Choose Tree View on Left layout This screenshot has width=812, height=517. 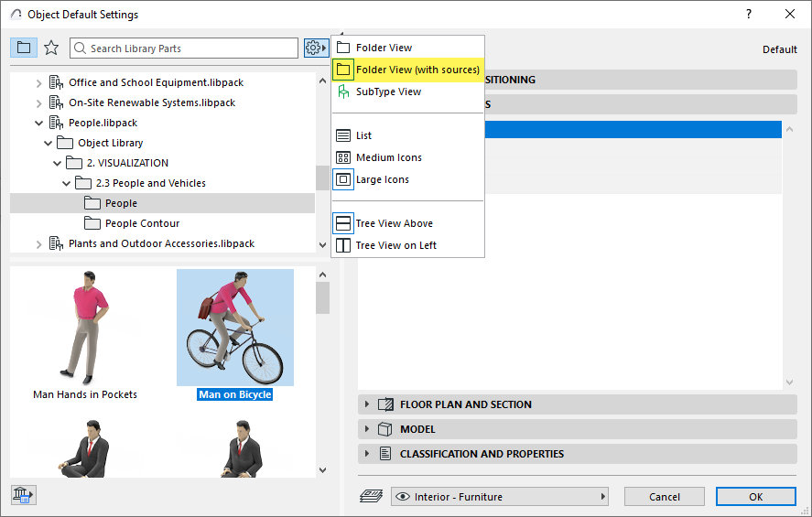(395, 245)
